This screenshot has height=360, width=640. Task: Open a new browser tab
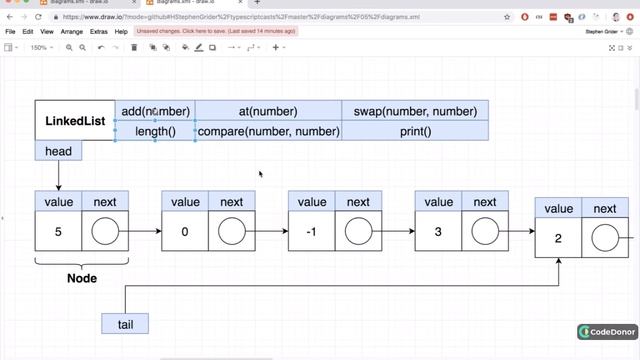click(257, 2)
